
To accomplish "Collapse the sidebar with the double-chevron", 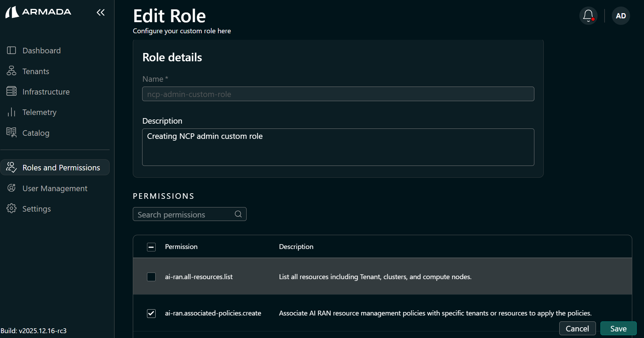I will (x=101, y=12).
